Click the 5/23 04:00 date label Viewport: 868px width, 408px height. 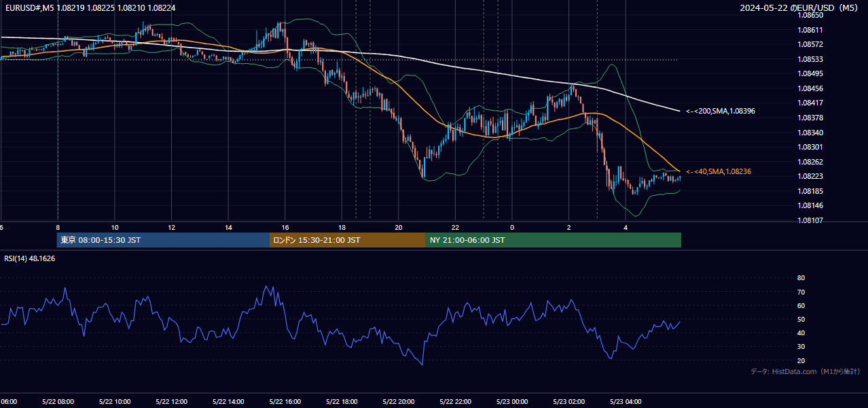tap(626, 401)
